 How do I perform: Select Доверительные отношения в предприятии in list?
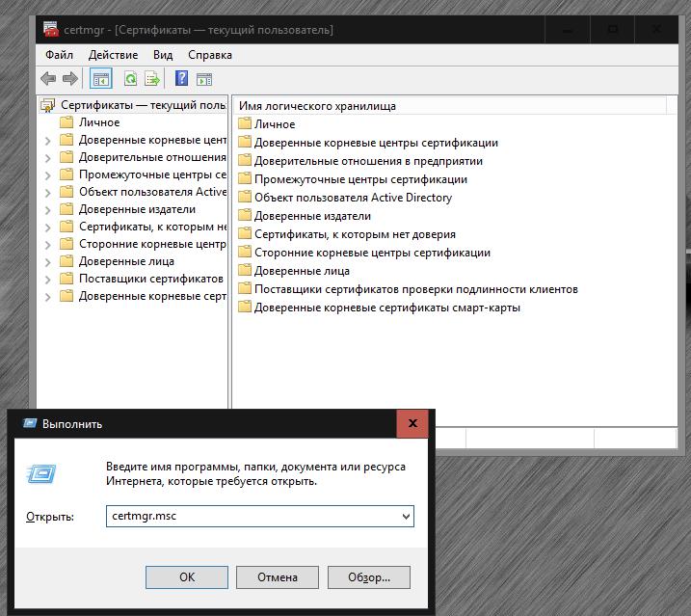pyautogui.click(x=368, y=161)
